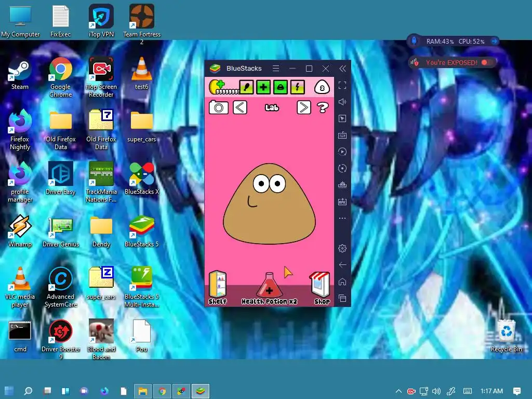Click BlueStacks sync operations icon
This screenshot has width=532, height=399.
pyautogui.click(x=342, y=168)
